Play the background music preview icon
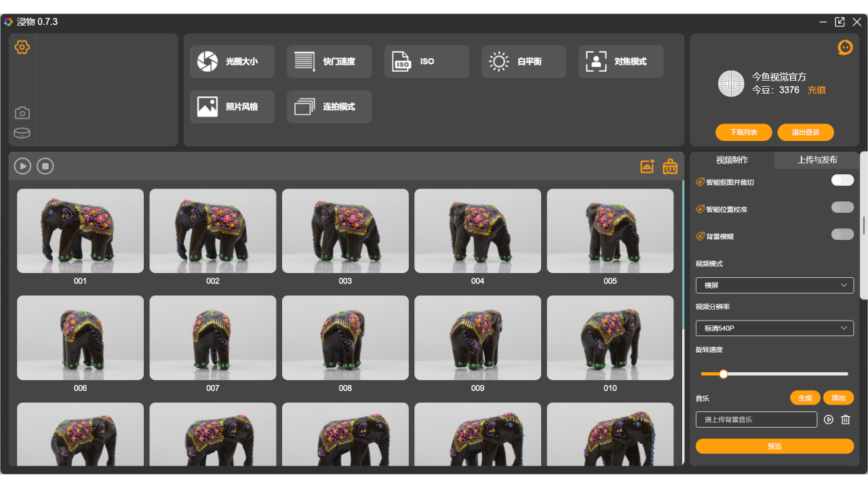 (x=829, y=420)
